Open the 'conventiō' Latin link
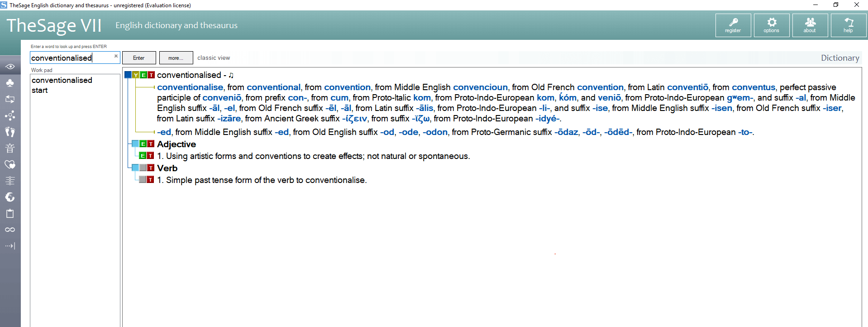 click(x=687, y=87)
